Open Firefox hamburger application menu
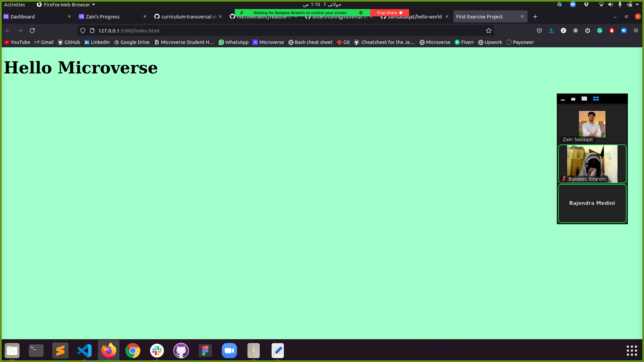The width and height of the screenshot is (644, 362). (x=636, y=31)
